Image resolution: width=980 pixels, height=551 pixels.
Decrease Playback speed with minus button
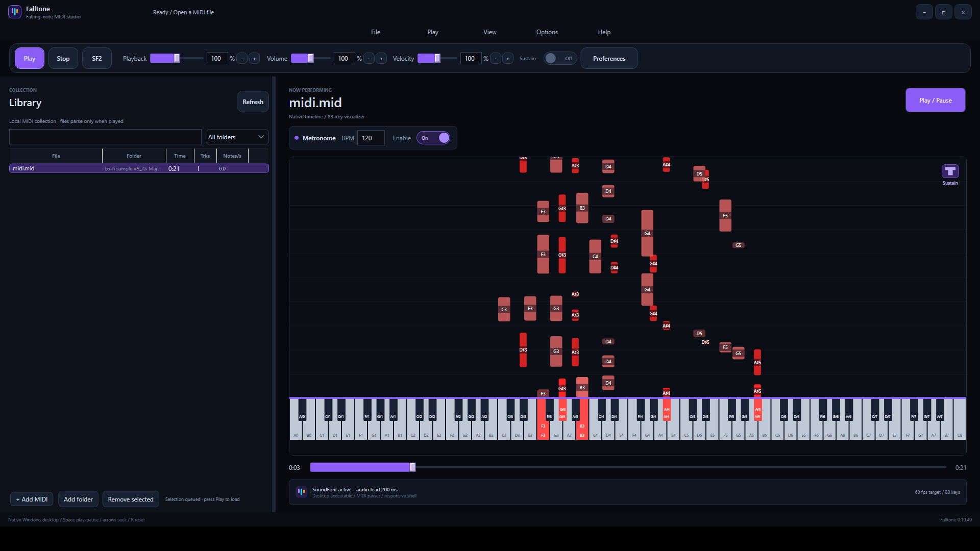242,58
